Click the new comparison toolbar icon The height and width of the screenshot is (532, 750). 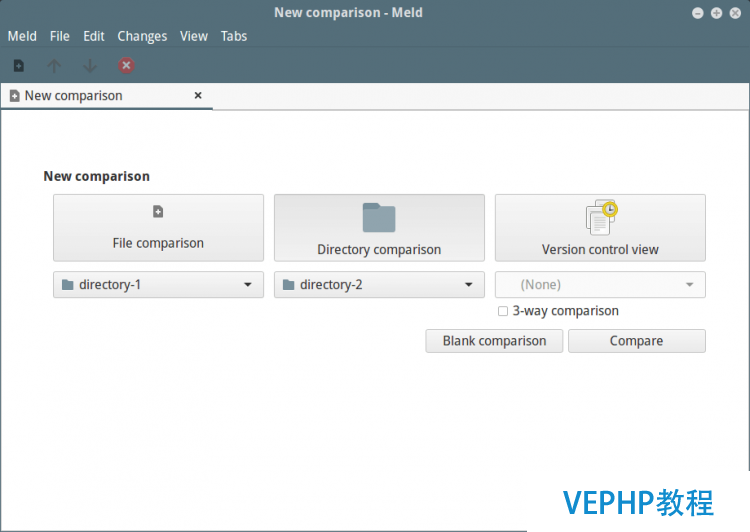(19, 66)
